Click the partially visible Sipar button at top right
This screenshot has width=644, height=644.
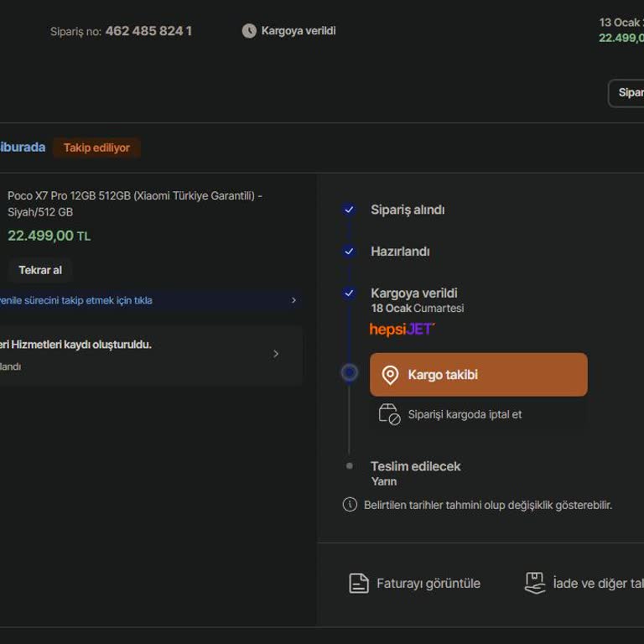point(626,93)
